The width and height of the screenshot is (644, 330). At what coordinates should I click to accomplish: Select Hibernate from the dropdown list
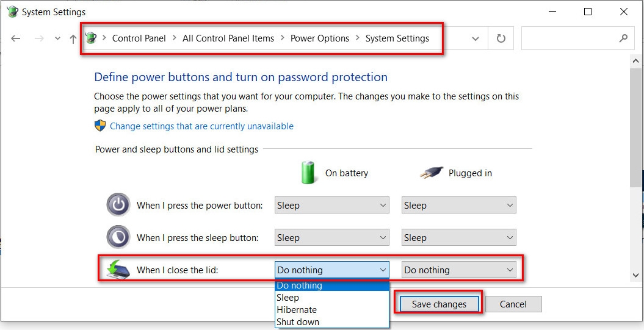(x=297, y=310)
